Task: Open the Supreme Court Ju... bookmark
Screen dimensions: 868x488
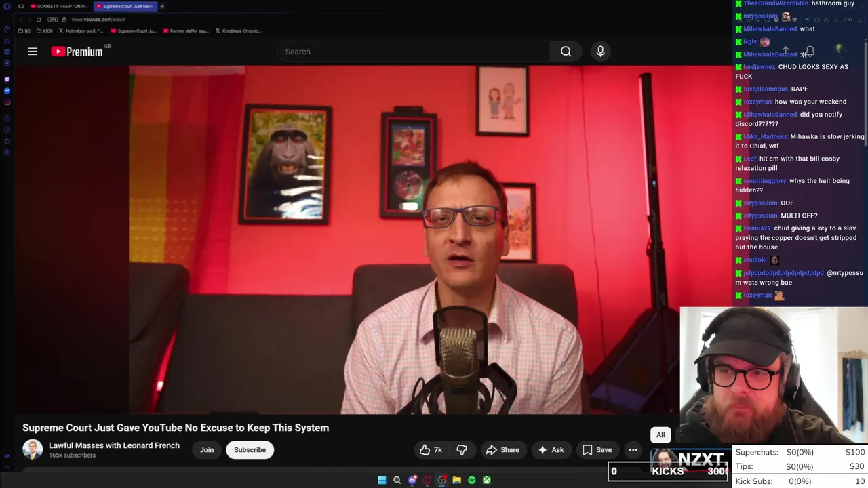Action: pos(134,30)
